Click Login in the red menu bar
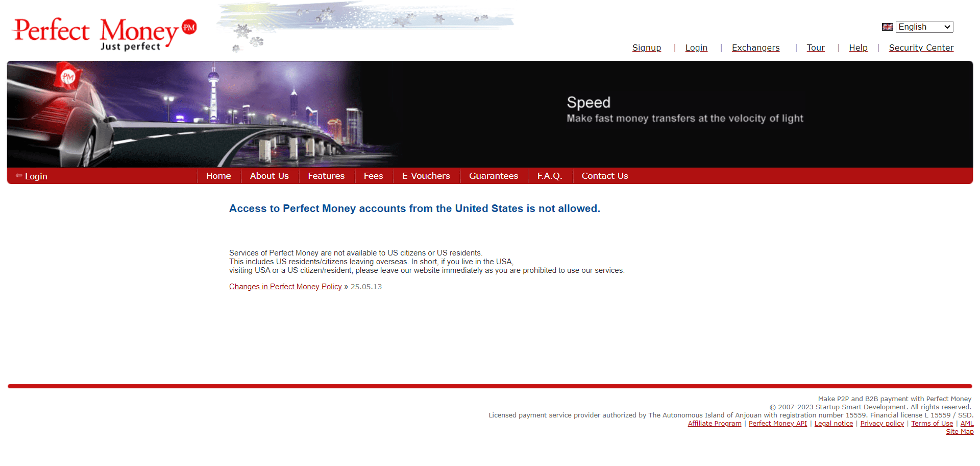 tap(36, 176)
